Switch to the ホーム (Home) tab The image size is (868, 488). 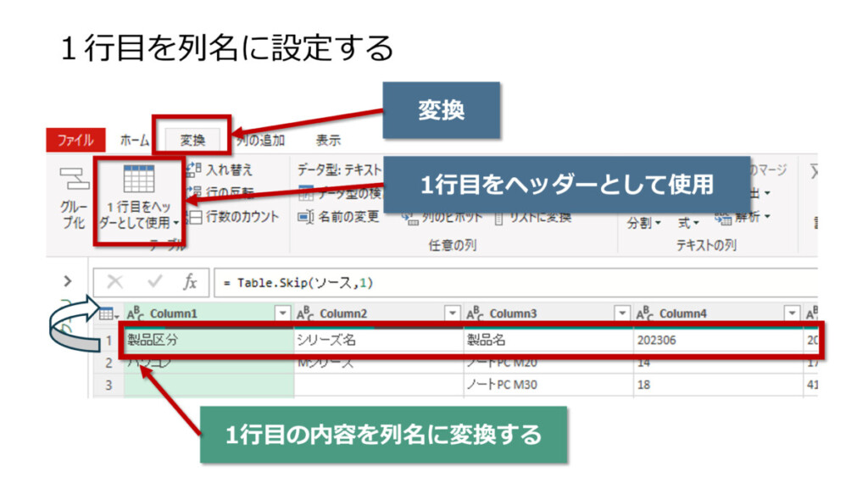point(134,141)
